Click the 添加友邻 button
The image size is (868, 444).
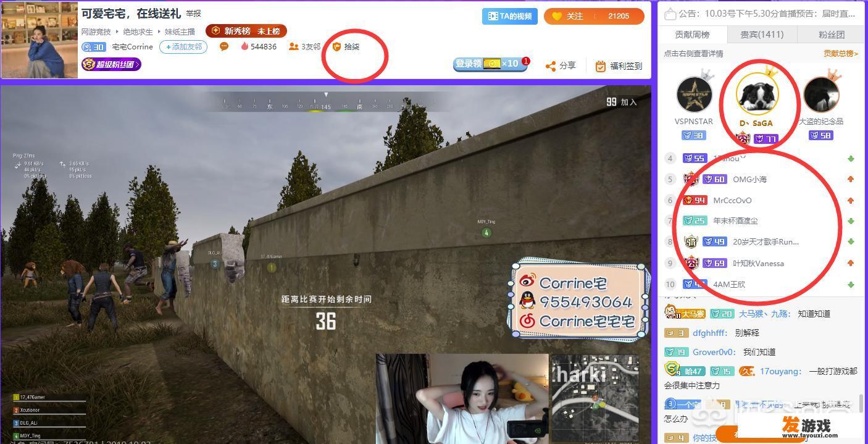click(x=183, y=47)
